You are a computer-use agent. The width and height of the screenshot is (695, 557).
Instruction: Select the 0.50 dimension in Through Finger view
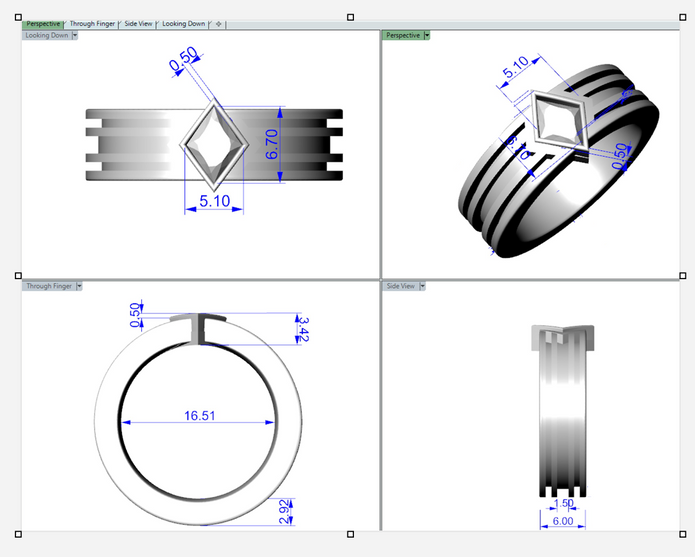[135, 315]
